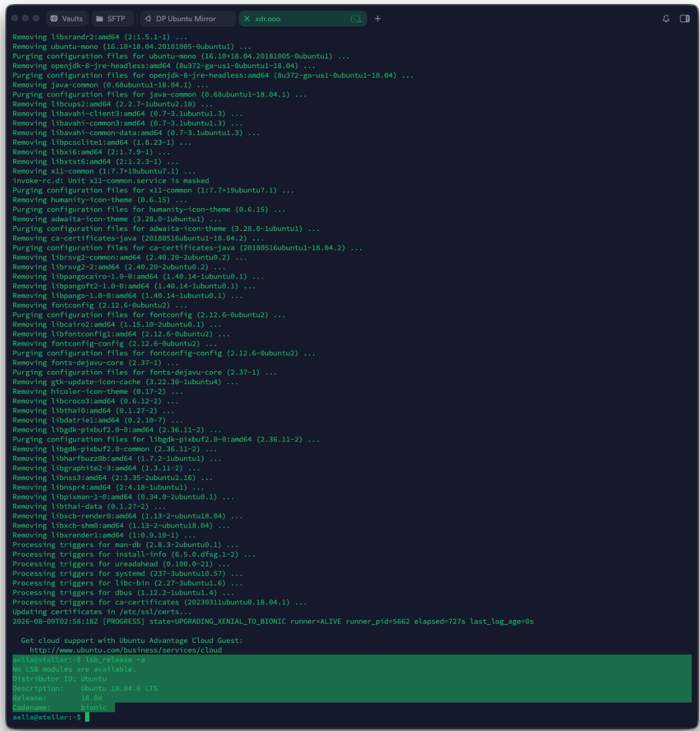Click the 'Processing triggers for ca-certificates' line

[160, 602]
